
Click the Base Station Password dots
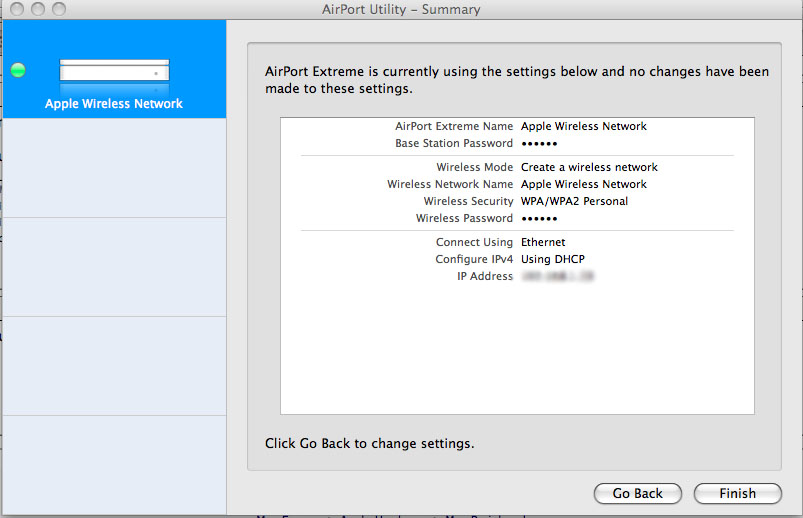coord(539,143)
